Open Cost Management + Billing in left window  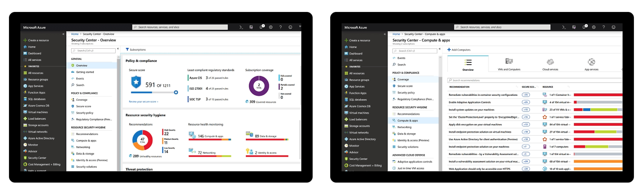pos(42,165)
